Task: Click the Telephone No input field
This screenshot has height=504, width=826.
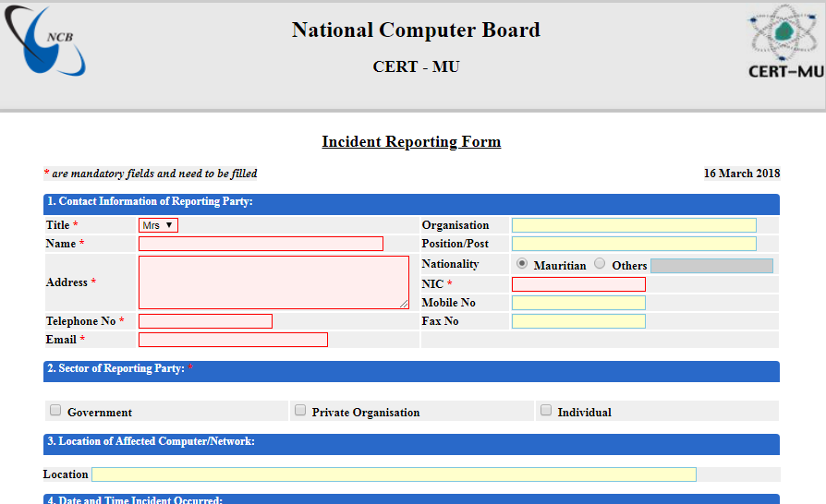Action: click(x=205, y=321)
